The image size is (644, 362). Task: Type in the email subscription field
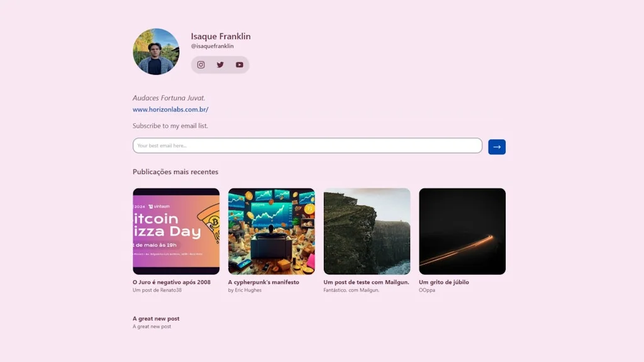click(307, 146)
